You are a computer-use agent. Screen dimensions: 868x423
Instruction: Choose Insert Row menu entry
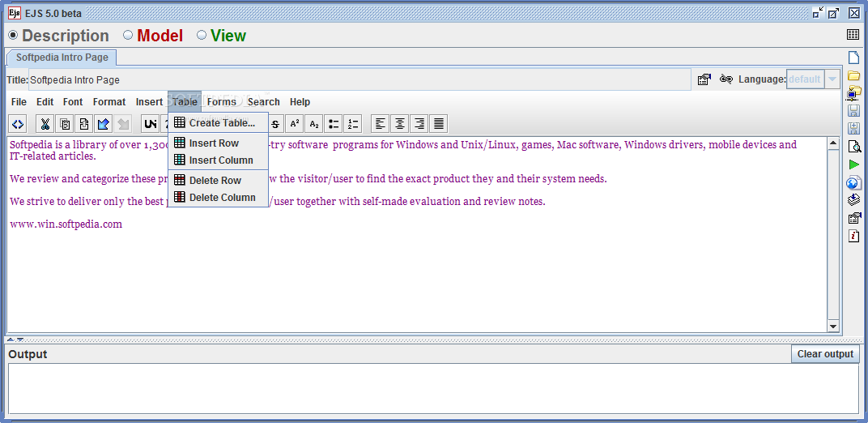coord(218,143)
